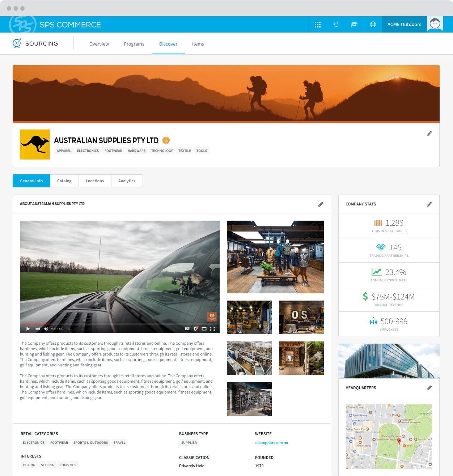Click 'Privately Held' classification text

[x=192, y=466]
